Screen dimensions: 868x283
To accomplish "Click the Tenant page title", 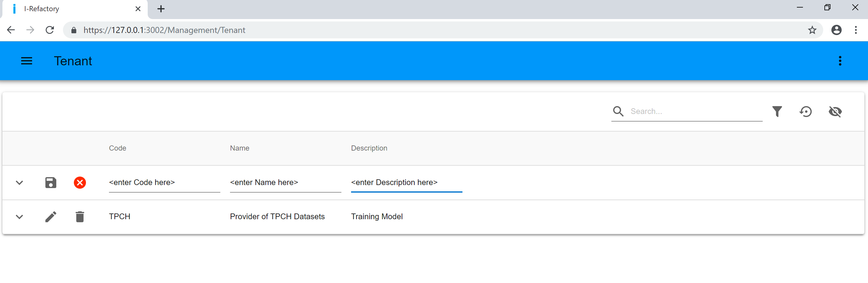I will coord(73,61).
